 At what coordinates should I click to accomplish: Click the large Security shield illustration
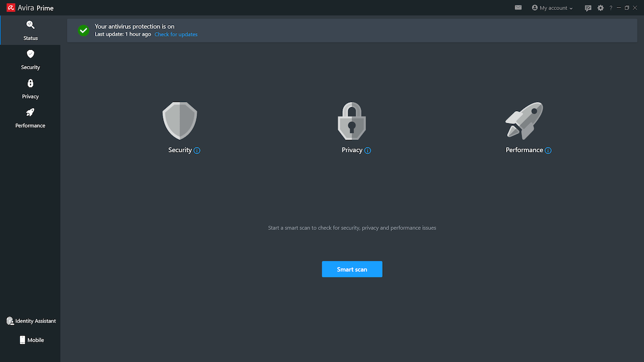pos(179,120)
